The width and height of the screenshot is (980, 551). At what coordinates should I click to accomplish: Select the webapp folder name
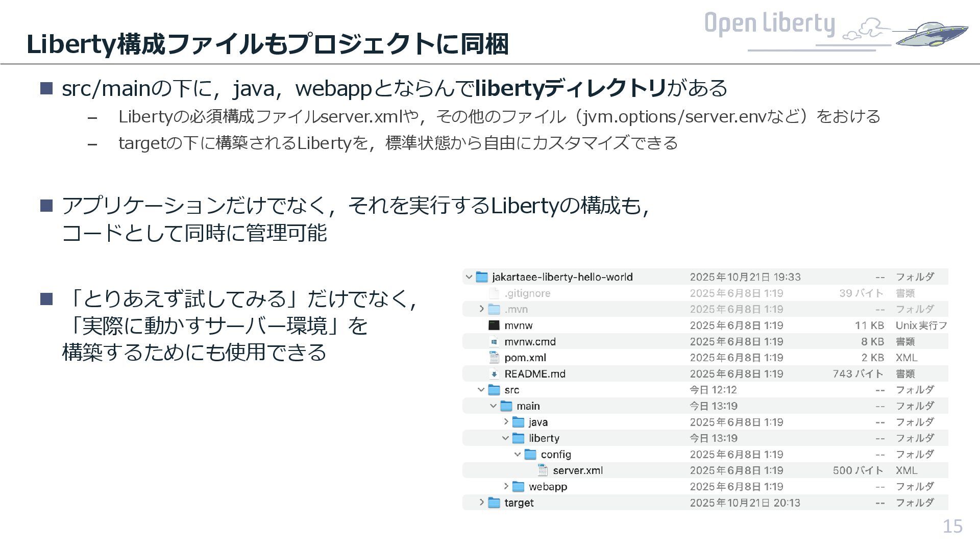(548, 487)
